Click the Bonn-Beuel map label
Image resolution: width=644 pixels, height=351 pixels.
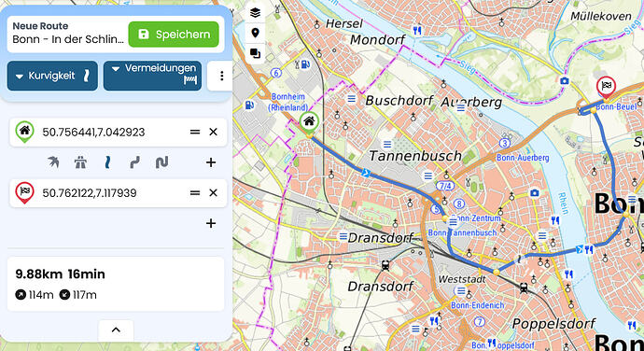pyautogui.click(x=616, y=106)
